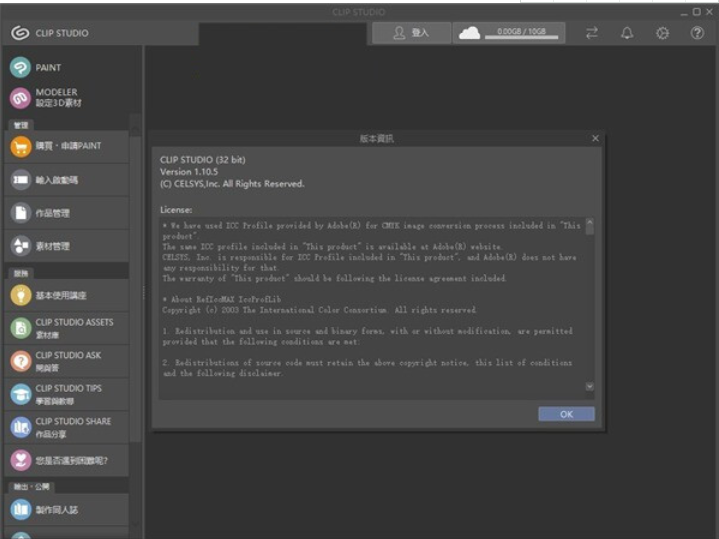Click the CLIP STUDIO logo

point(20,33)
